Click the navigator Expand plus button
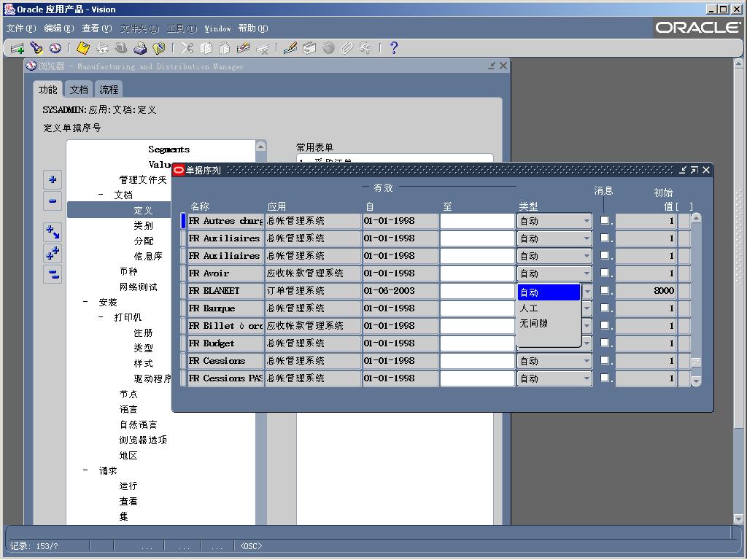This screenshot has width=747, height=560. pyautogui.click(x=53, y=179)
